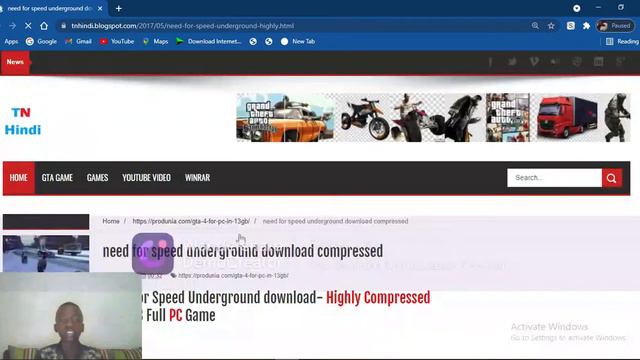Bookmark this page with the star
The height and width of the screenshot is (360, 640).
(551, 26)
